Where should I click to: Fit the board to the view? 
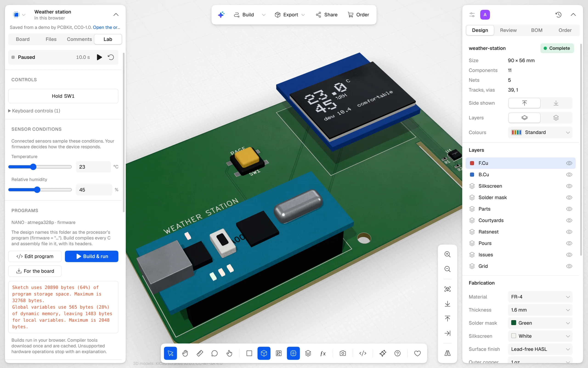click(447, 289)
